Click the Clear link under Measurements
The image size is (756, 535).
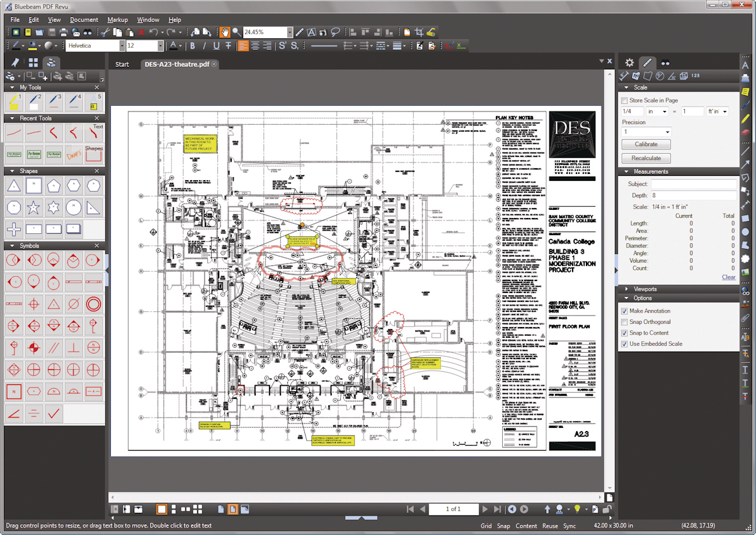[729, 277]
